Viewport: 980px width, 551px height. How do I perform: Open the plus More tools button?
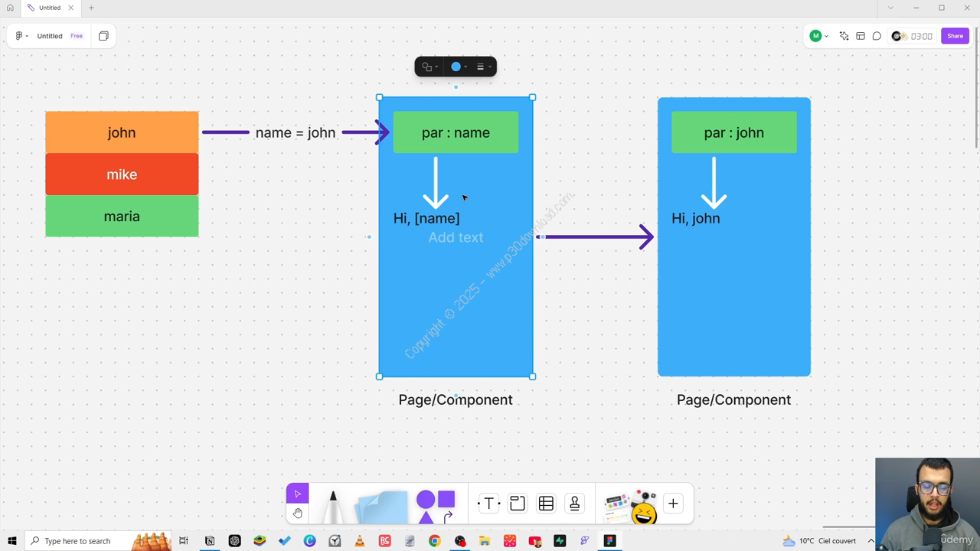point(673,504)
